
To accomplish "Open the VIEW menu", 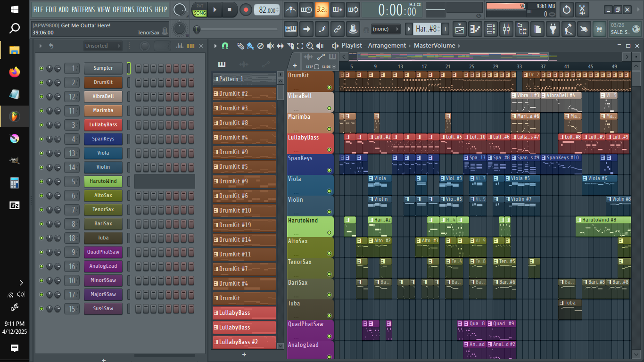I will click(104, 9).
